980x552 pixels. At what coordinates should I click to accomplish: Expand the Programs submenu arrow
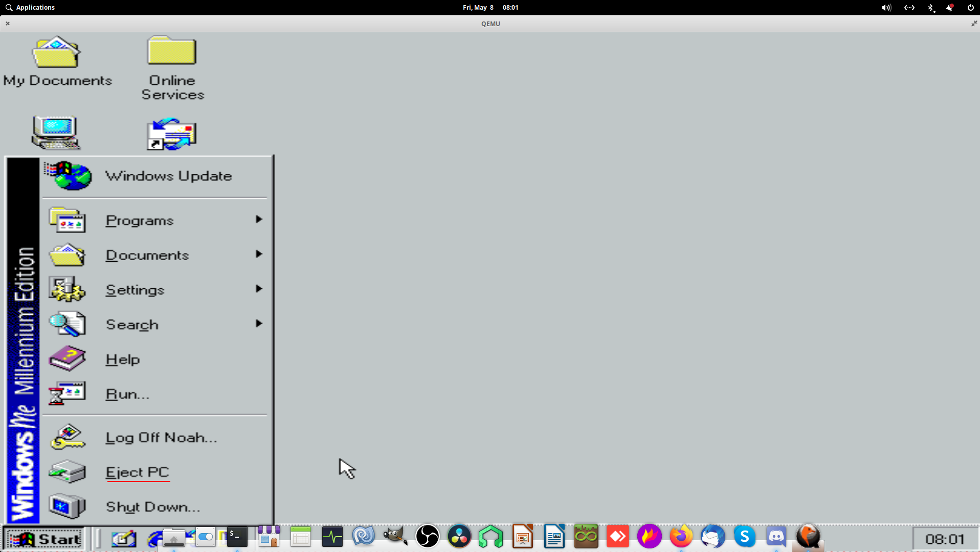tap(259, 220)
